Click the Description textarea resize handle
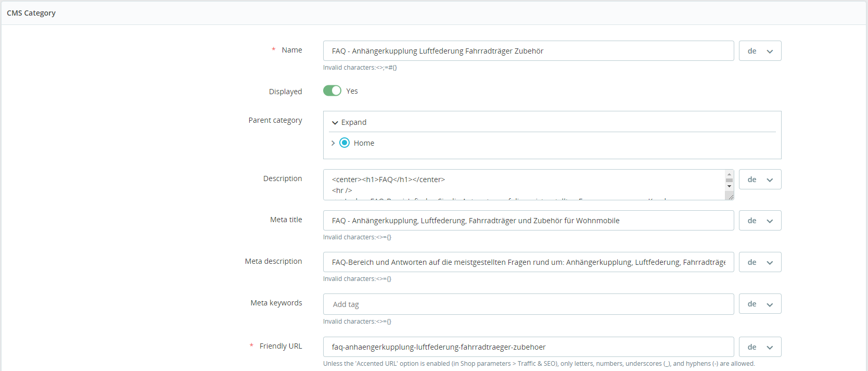Image resolution: width=868 pixels, height=371 pixels. [730, 196]
